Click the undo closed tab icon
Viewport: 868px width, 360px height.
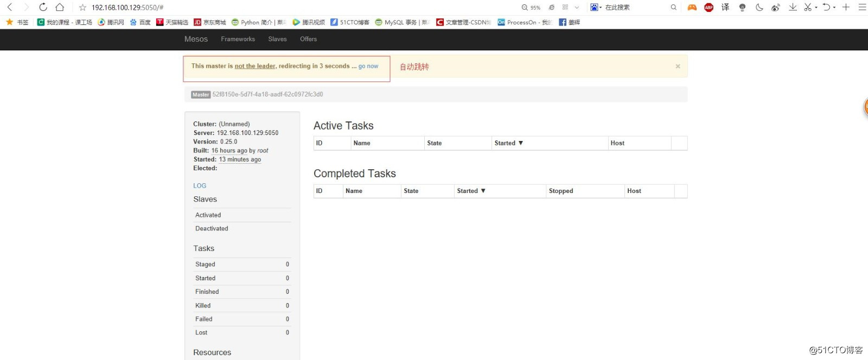point(826,8)
